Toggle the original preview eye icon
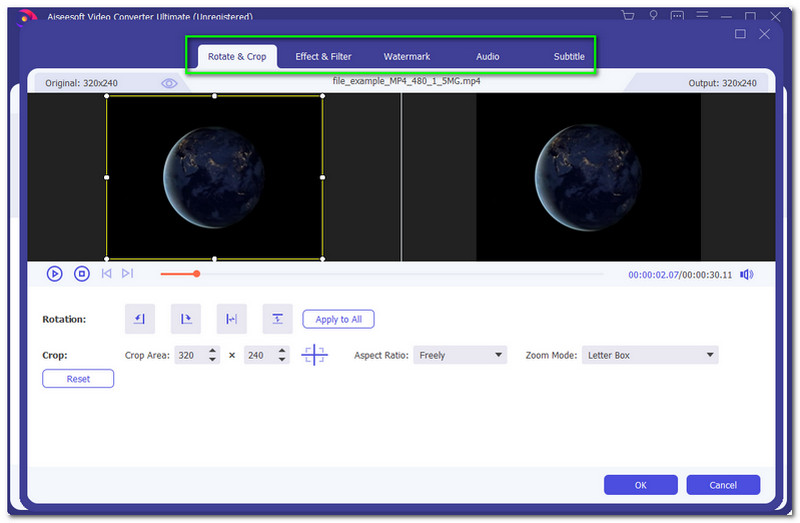 pos(169,83)
